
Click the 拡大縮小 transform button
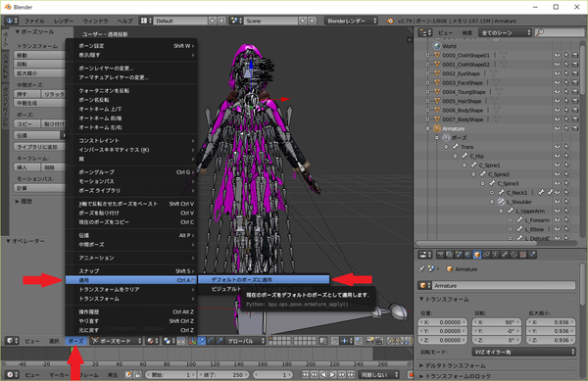point(40,73)
